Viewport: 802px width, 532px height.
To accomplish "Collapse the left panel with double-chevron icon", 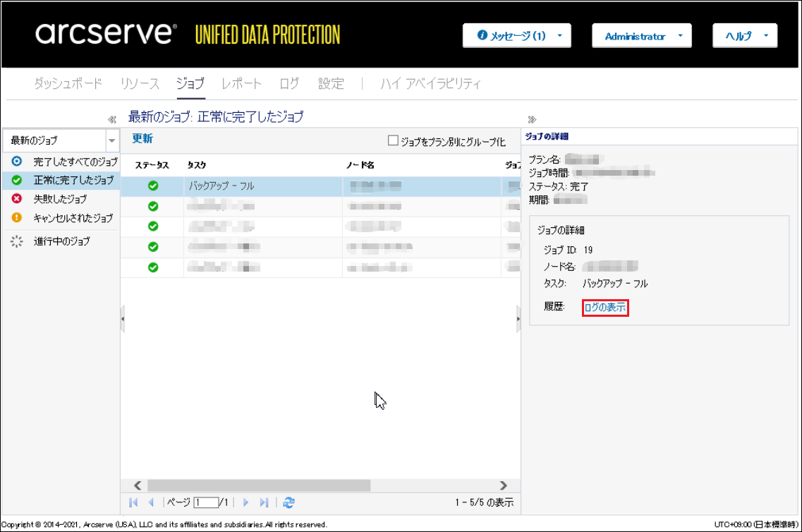I will tap(112, 120).
